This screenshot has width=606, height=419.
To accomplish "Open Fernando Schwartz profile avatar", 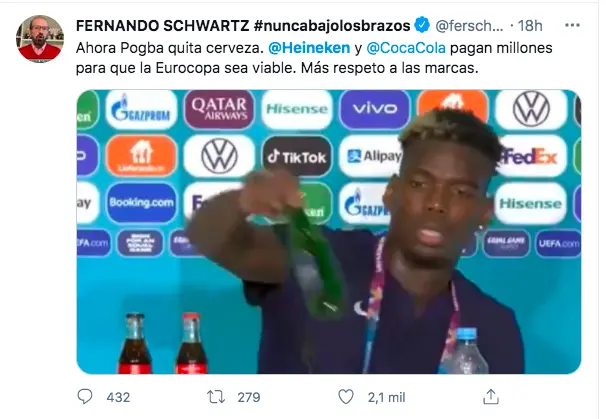I will [40, 39].
